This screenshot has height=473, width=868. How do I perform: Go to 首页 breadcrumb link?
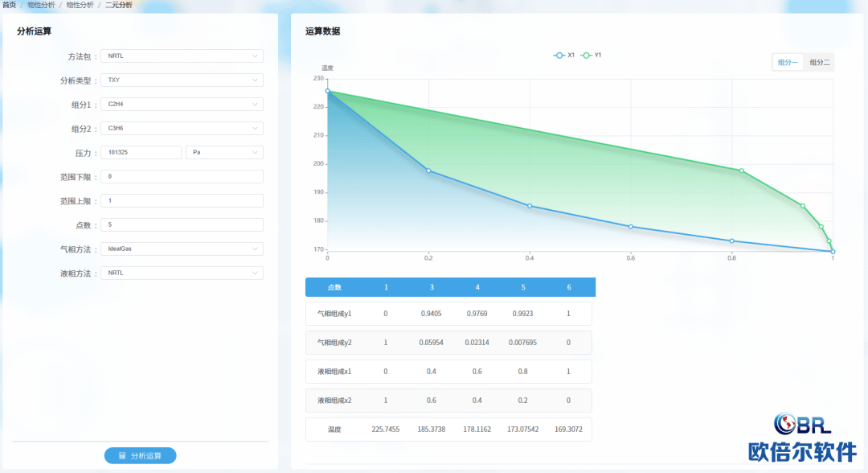tap(9, 5)
